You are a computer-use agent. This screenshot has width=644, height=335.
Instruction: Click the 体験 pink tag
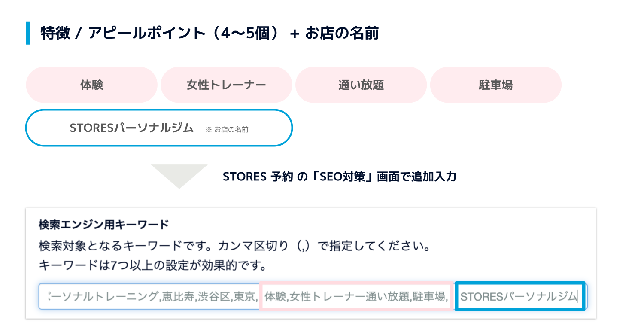[x=91, y=85]
